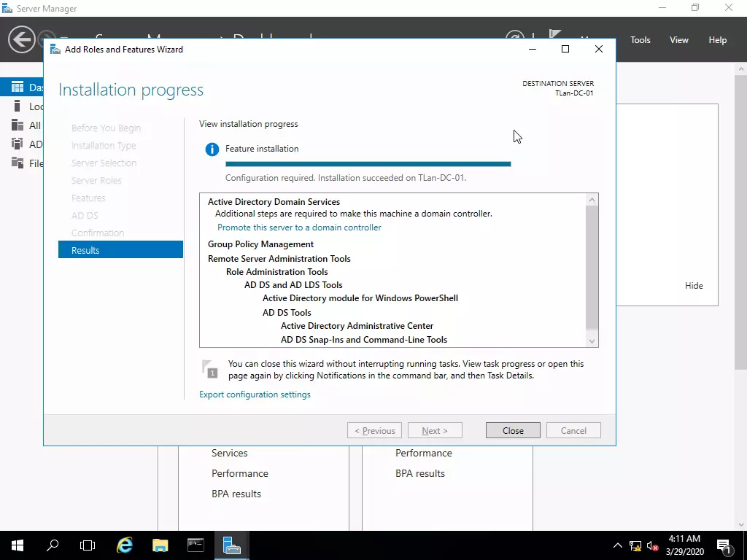Viewport: 747px width, 560px height.
Task: Launch Internet Explorer from taskbar
Action: point(124,545)
